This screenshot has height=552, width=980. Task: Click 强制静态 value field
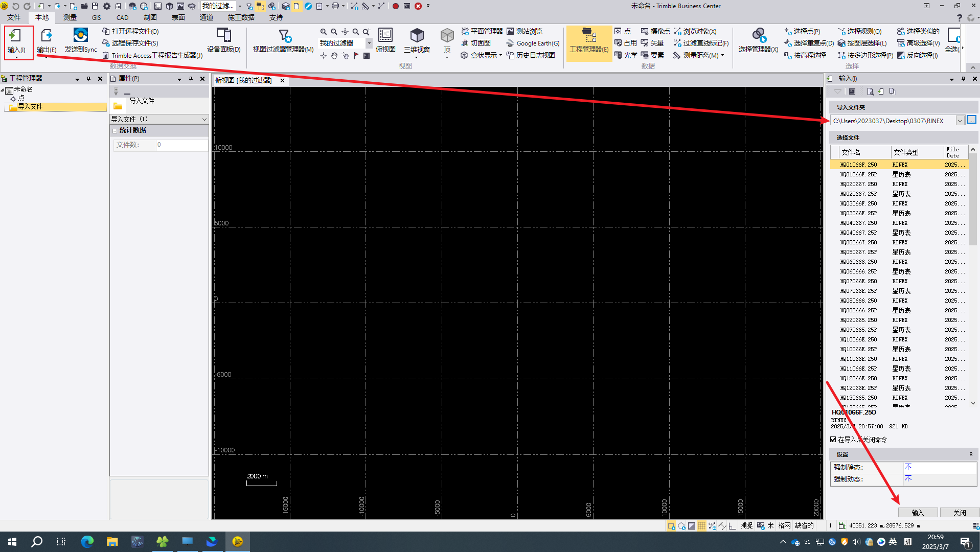pyautogui.click(x=940, y=467)
